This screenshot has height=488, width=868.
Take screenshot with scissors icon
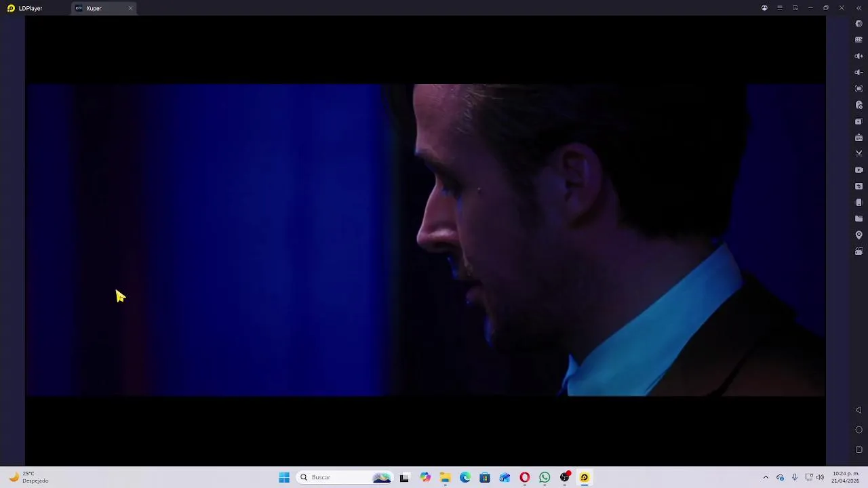pos(859,154)
